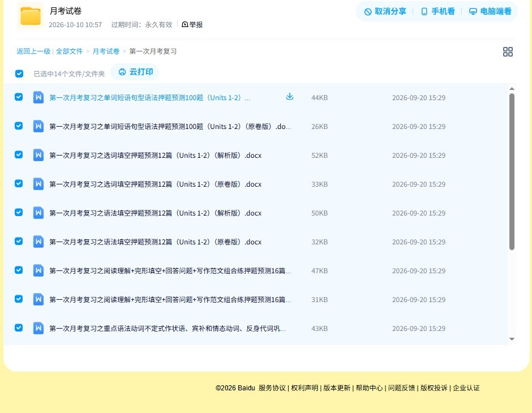The width and height of the screenshot is (532, 413).
Task: Open the 问题反馈 footer link
Action: [401, 388]
